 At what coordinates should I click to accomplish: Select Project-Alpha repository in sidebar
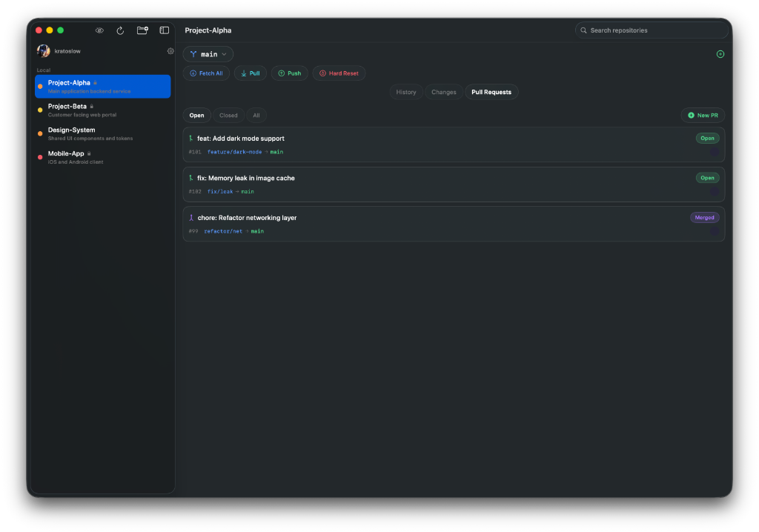click(102, 87)
